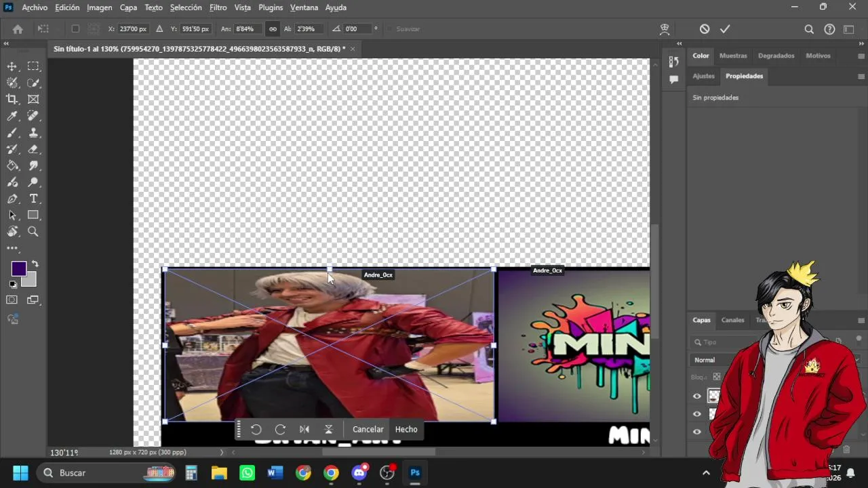Flip vertically in the transform bar

[x=328, y=429]
